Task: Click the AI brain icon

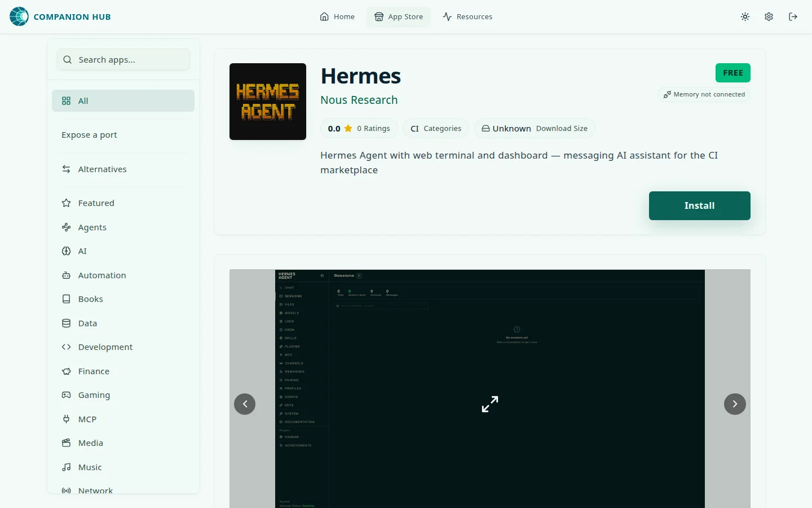Action: click(x=66, y=251)
